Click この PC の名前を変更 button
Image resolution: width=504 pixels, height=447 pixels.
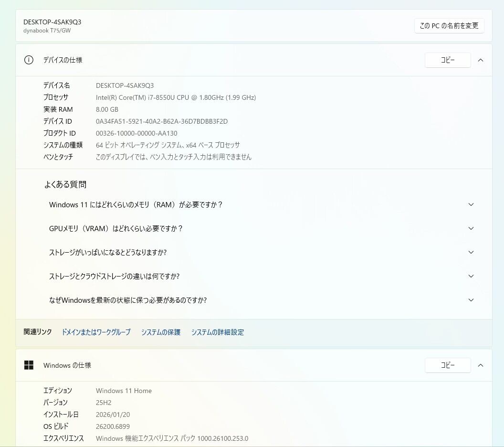tap(449, 26)
